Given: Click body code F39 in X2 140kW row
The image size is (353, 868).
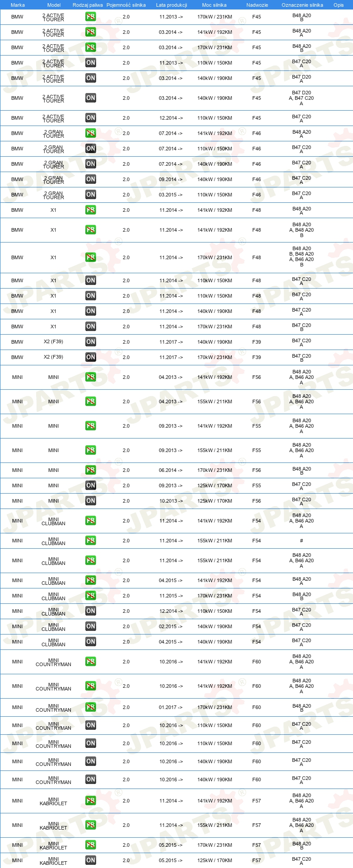Looking at the screenshot, I should pos(257,342).
